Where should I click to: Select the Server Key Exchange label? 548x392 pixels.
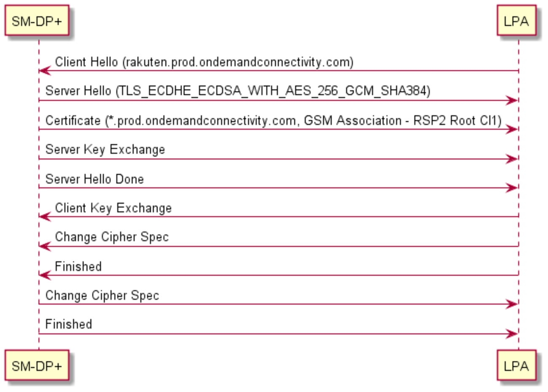pos(105,150)
